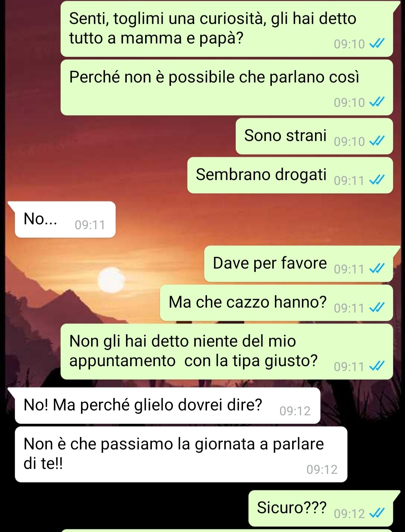Tap the 09:12 timestamp under 'di te!!'
Screen dimensions: 405x532
(x=322, y=469)
